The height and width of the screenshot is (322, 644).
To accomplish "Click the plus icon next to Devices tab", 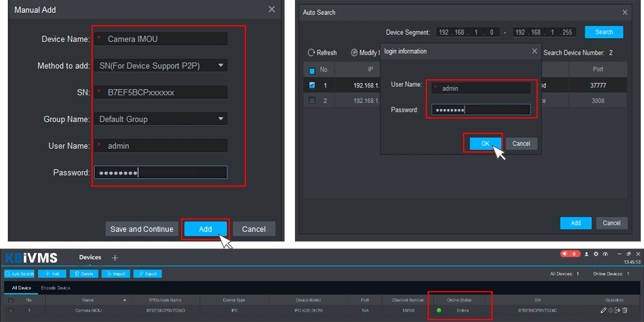I will 115,258.
